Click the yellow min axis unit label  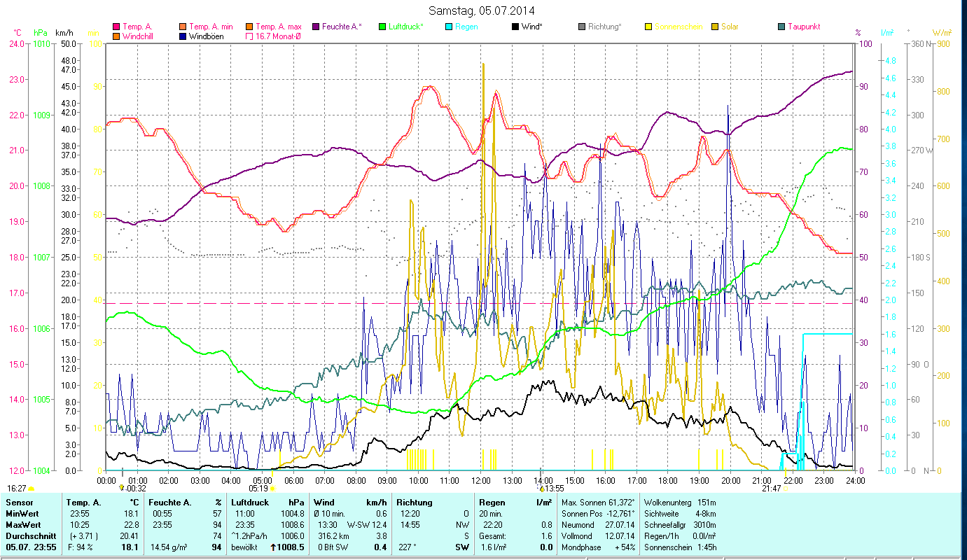tap(93, 33)
